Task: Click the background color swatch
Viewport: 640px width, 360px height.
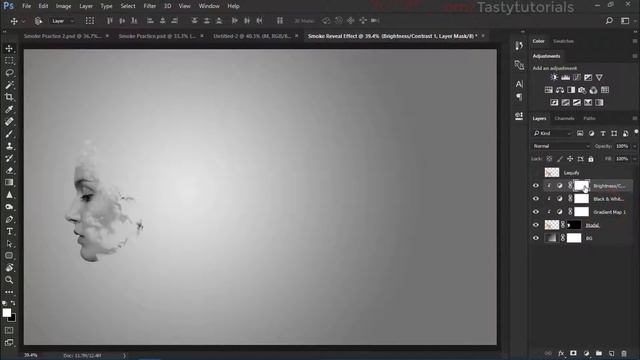Action: click(x=12, y=318)
